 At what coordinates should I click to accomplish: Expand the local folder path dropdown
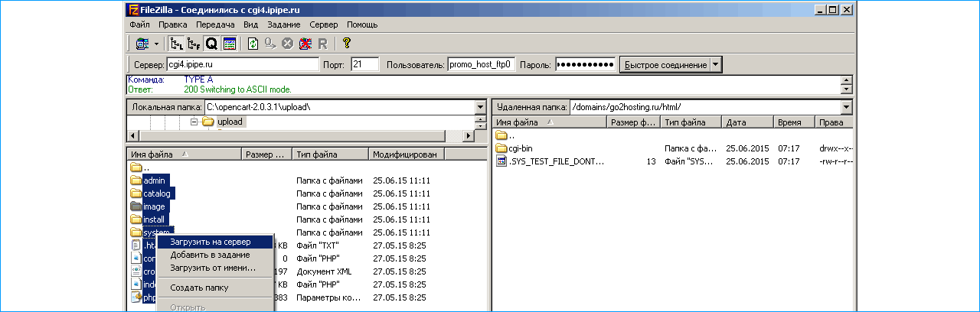[480, 107]
